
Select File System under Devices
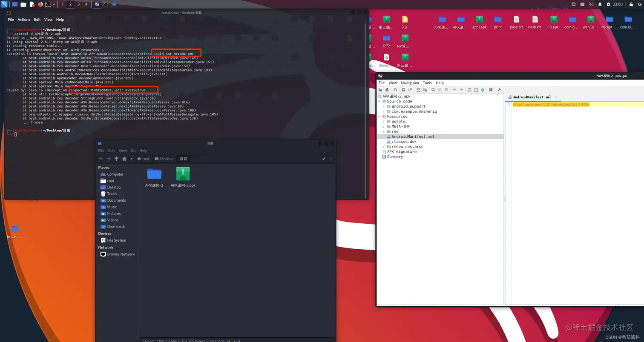pyautogui.click(x=113, y=240)
